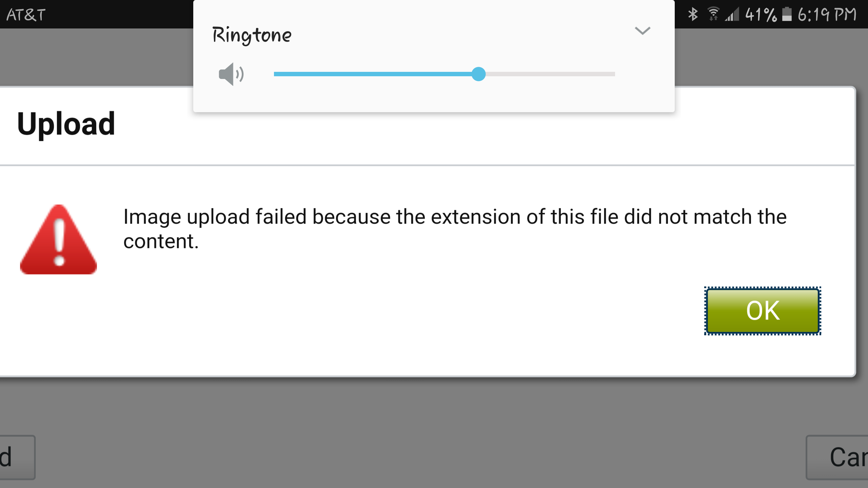The height and width of the screenshot is (488, 868).
Task: Tap the 41% battery percentage text
Action: (x=761, y=15)
